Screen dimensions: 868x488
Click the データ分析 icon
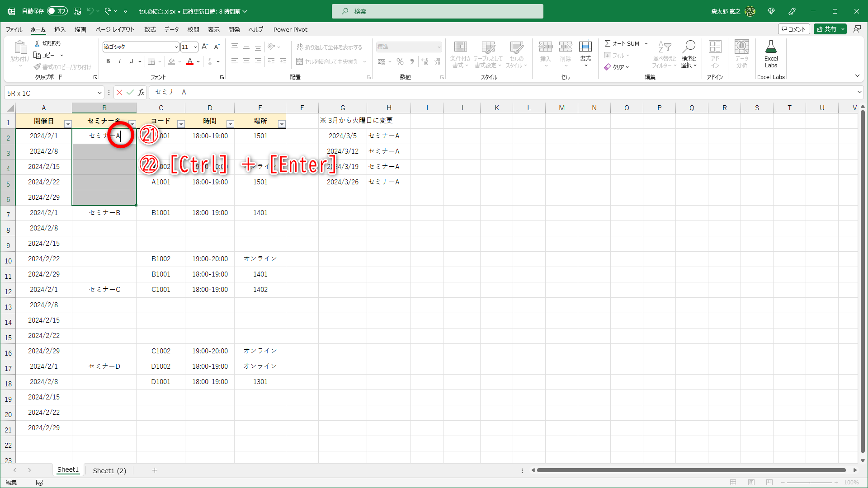[x=741, y=53]
